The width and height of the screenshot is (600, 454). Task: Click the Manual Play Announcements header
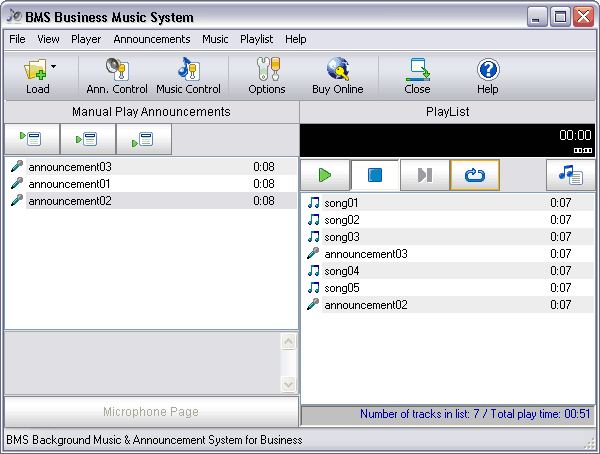tap(151, 112)
